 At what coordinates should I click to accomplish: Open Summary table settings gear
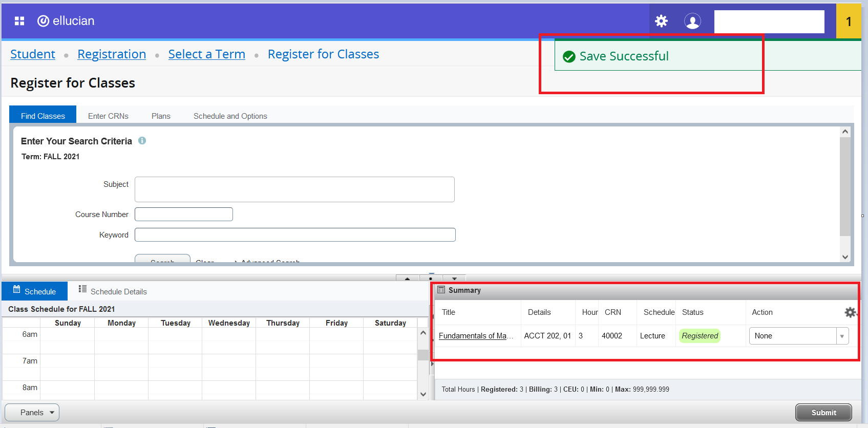(850, 312)
